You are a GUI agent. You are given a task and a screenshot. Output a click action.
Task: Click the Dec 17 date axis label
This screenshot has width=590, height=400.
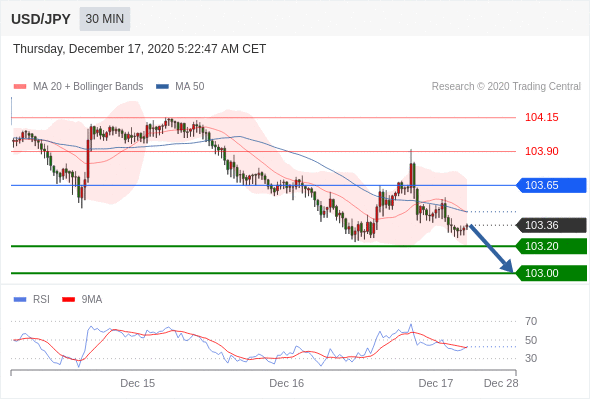click(x=436, y=383)
